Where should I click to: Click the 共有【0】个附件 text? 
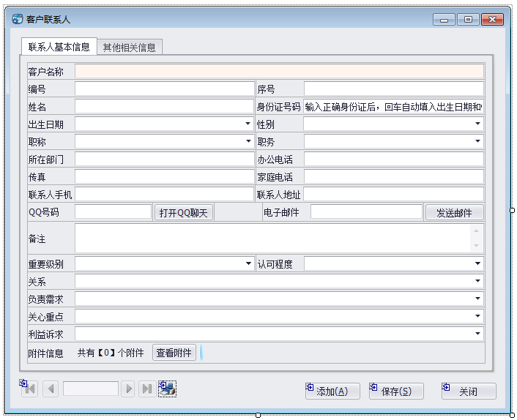[111, 353]
